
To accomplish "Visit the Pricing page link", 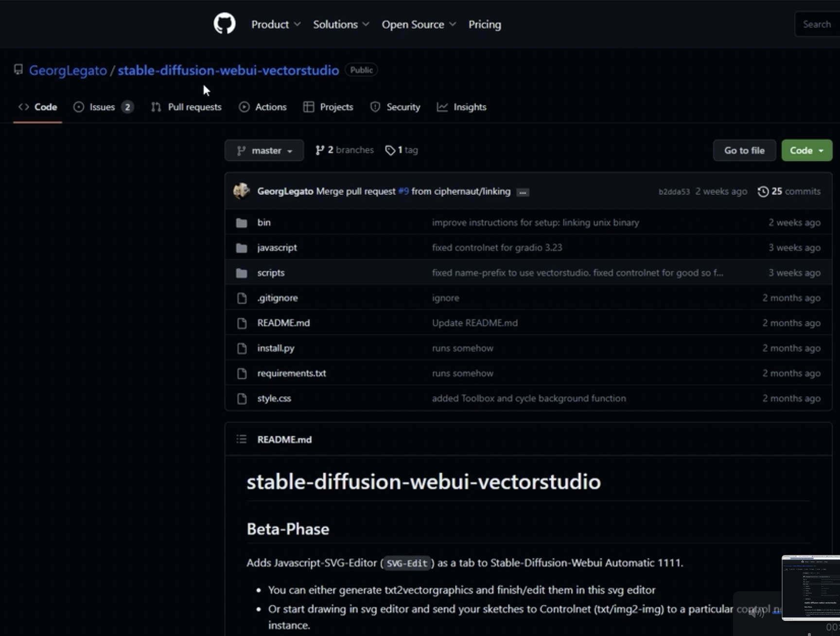I will (485, 24).
